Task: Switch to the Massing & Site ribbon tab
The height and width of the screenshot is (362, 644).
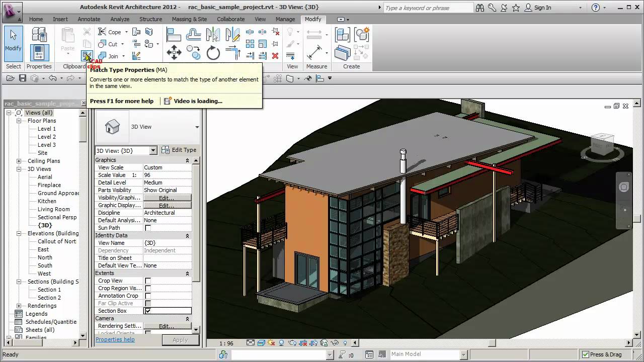Action: tap(190, 19)
